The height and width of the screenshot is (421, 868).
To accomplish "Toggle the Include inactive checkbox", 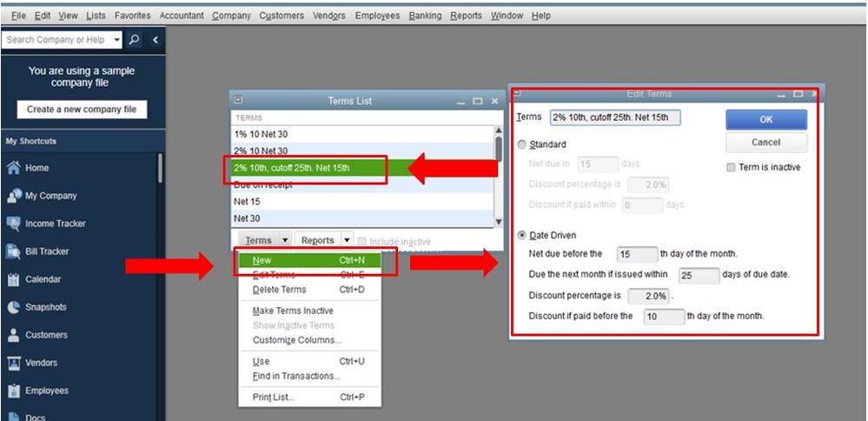I will (x=362, y=242).
